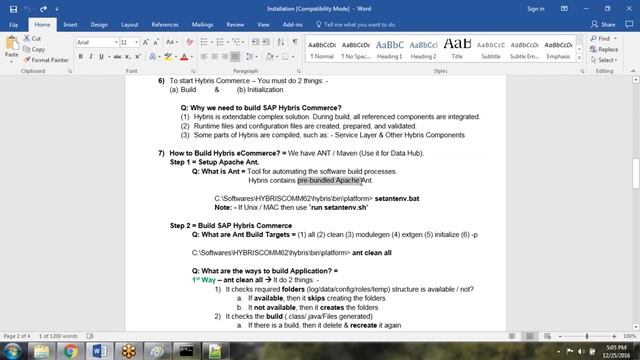Image resolution: width=640 pixels, height=360 pixels.
Task: Click the Share button
Action: pyautogui.click(x=603, y=24)
